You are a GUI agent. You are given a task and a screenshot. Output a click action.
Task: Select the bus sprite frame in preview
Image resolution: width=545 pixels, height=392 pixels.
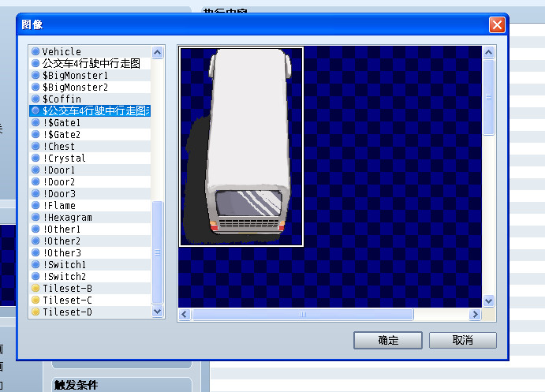click(x=241, y=147)
